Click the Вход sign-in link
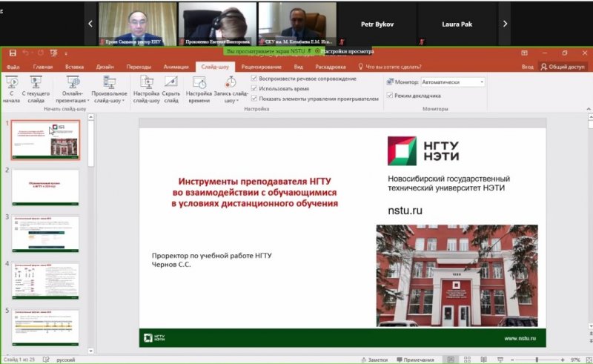This screenshot has height=364, width=593. coord(527,67)
